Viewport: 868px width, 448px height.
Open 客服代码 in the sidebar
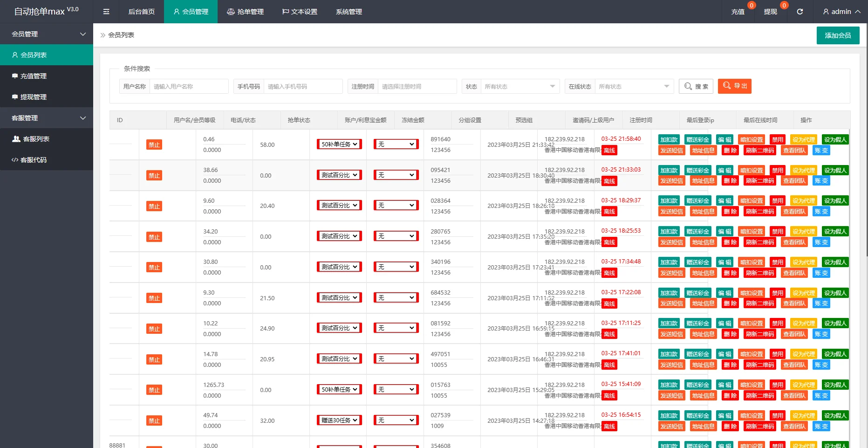[x=34, y=160]
